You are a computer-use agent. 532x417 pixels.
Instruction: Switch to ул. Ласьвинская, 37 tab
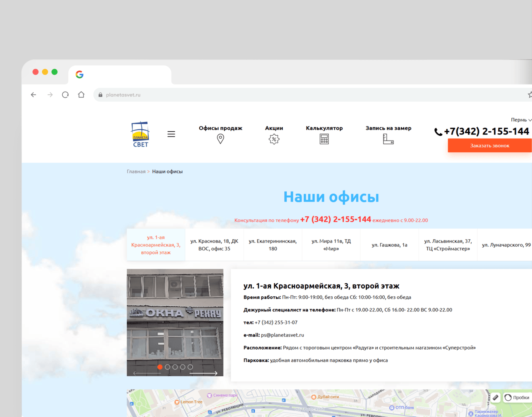coord(448,245)
